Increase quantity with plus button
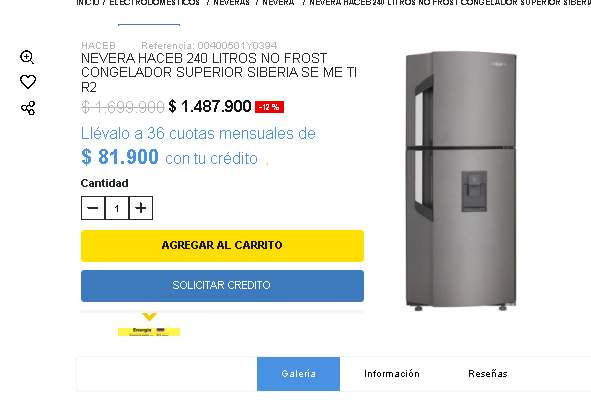The image size is (591, 415). click(x=141, y=208)
